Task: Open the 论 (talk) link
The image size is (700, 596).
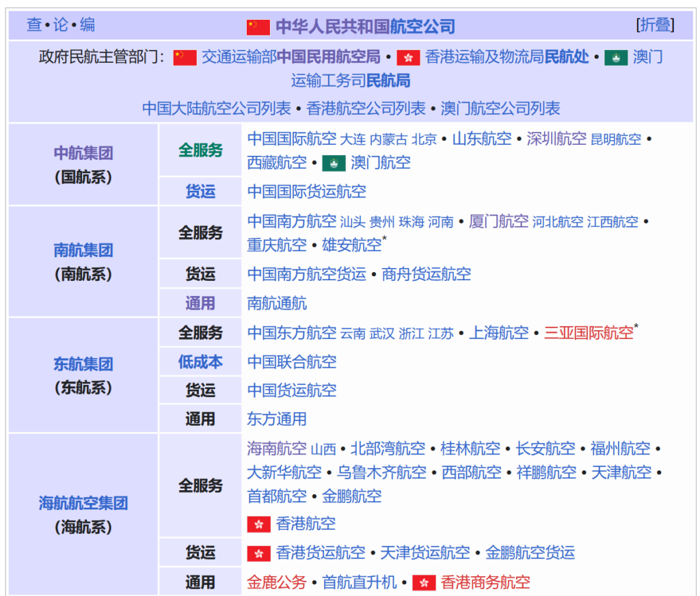Action: (x=61, y=25)
